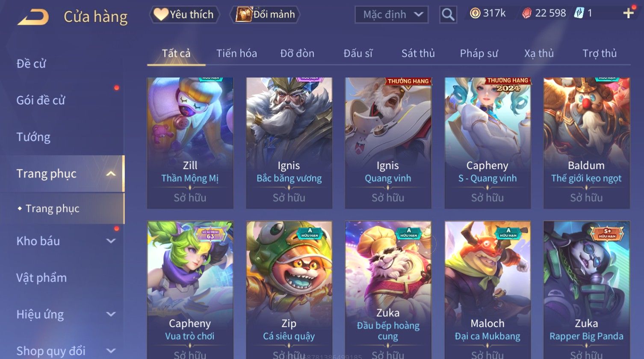Click the heart icon on Yêu thích
This screenshot has width=644, height=359.
(161, 15)
